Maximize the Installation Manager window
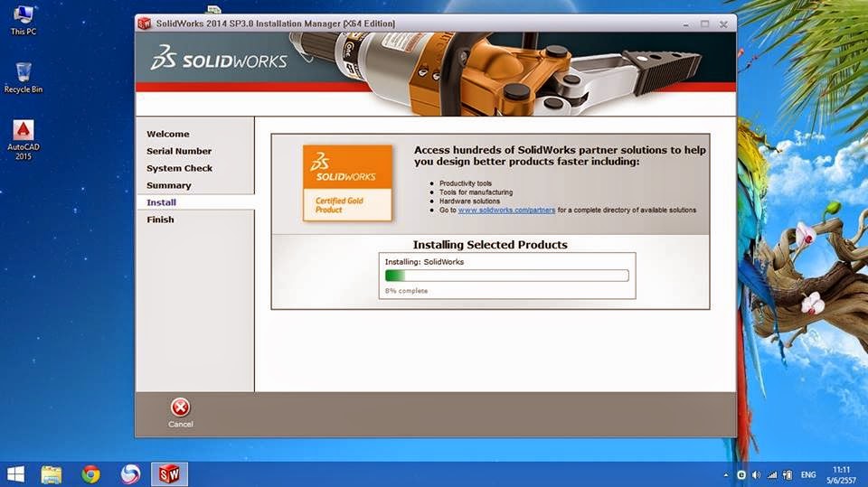 704,23
